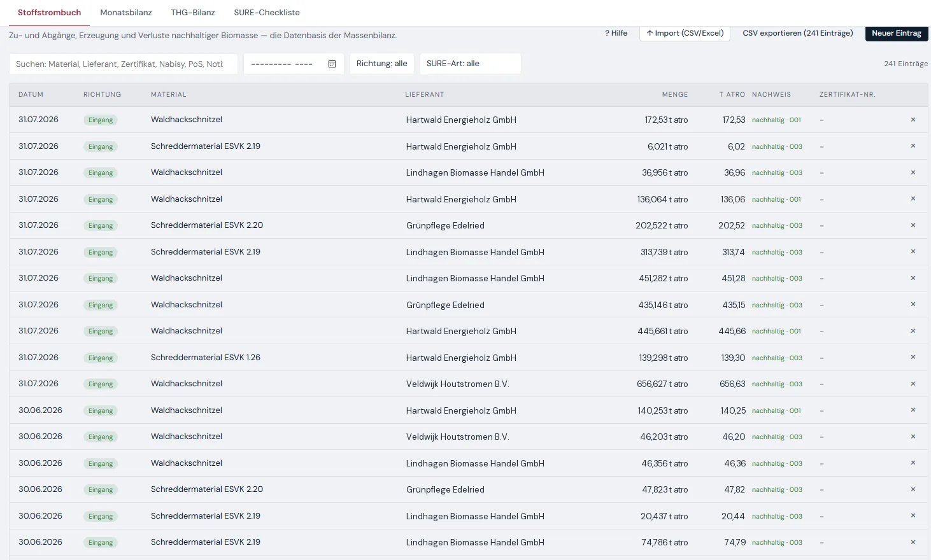The width and height of the screenshot is (931, 560).
Task: Go to the SURE-Checkliste tab
Action: click(x=267, y=13)
